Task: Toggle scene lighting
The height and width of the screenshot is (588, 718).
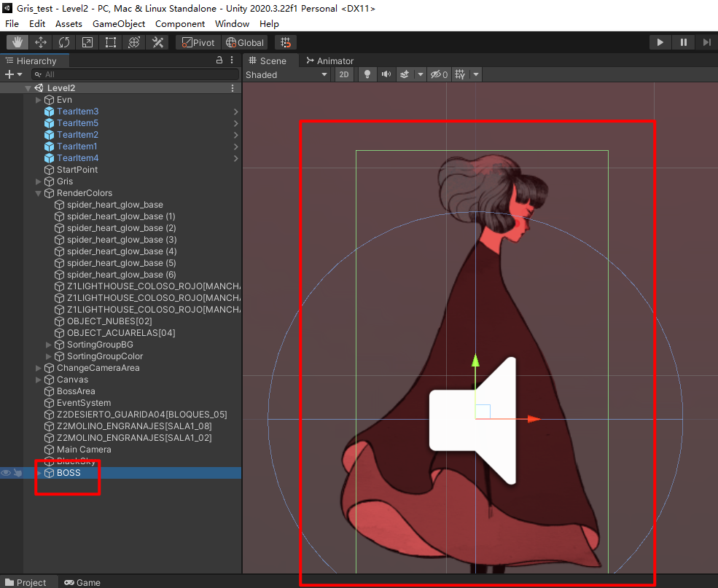Action: tap(367, 74)
